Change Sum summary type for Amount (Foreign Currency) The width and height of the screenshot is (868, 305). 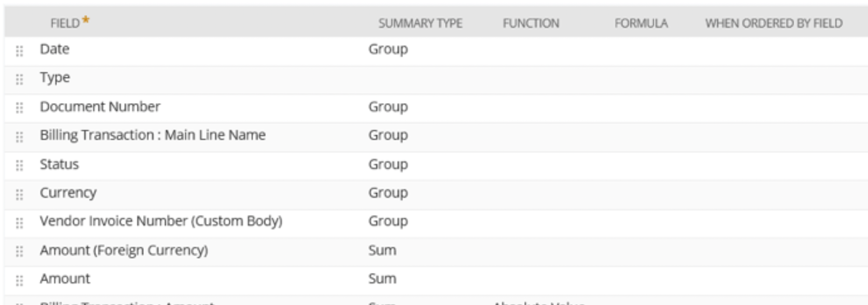pos(382,250)
